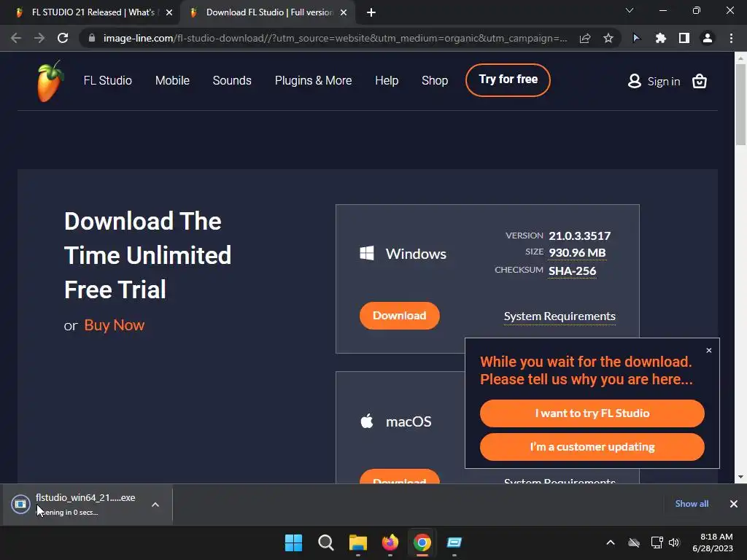Go to the Shop page
Screen dimensions: 747x560
tap(435, 80)
